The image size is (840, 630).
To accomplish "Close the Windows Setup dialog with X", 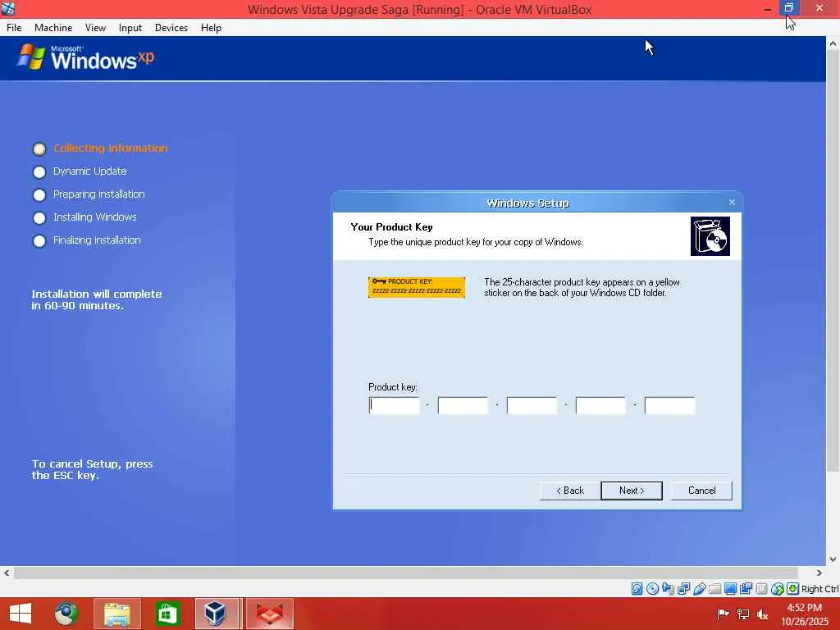I will [x=732, y=202].
